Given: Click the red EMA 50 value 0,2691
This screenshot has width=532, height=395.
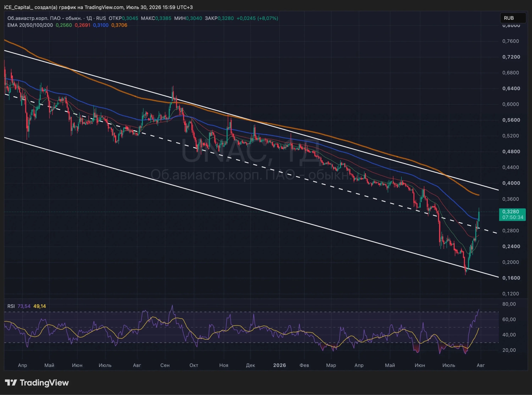Looking at the screenshot, I should click(82, 25).
